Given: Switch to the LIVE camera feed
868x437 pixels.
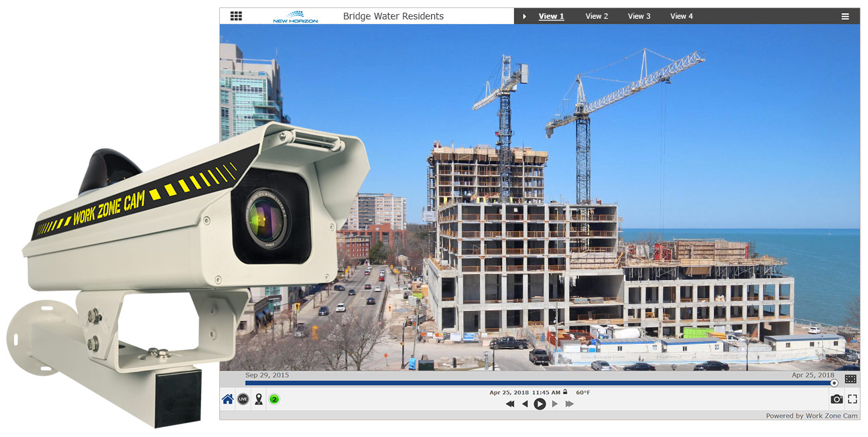Looking at the screenshot, I should pyautogui.click(x=243, y=399).
